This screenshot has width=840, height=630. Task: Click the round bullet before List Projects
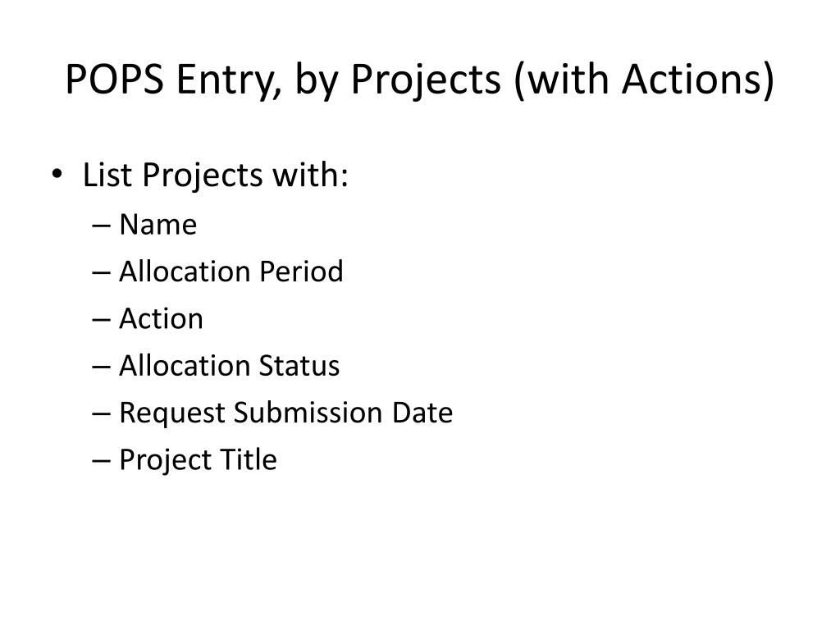point(57,174)
